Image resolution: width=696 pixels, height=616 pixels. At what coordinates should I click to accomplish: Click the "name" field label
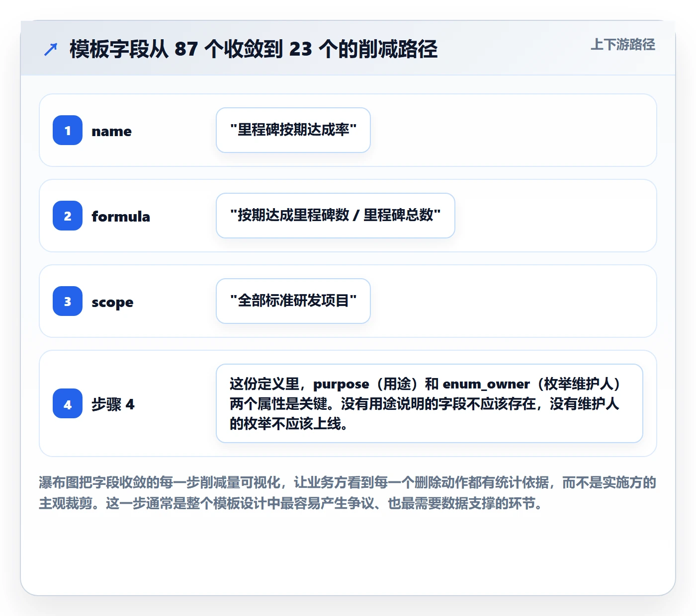coord(112,131)
